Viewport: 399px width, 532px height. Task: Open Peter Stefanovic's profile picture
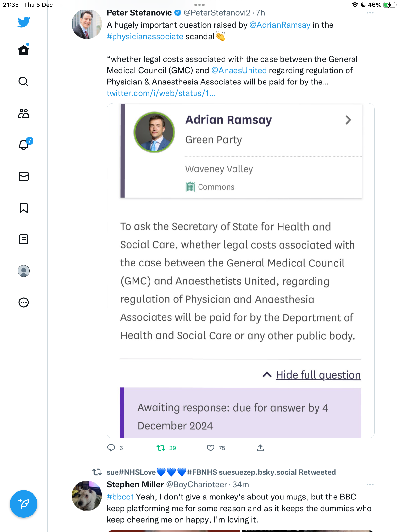click(x=87, y=24)
